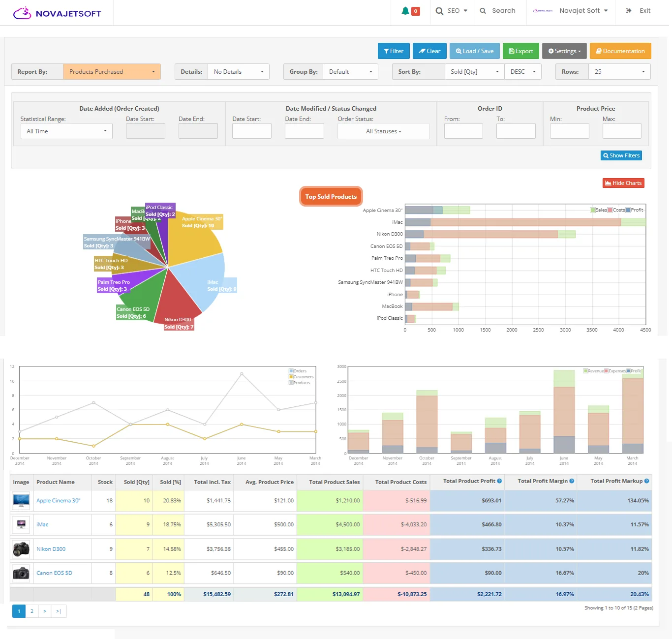This screenshot has width=672, height=639.
Task: Click the Order ID To field
Action: click(x=516, y=131)
